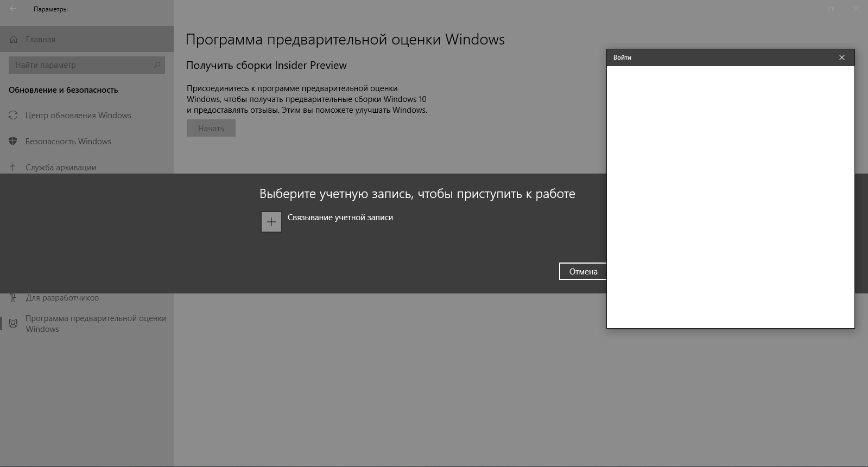Go back using the Settings back arrow
This screenshot has height=467, width=868.
point(13,9)
